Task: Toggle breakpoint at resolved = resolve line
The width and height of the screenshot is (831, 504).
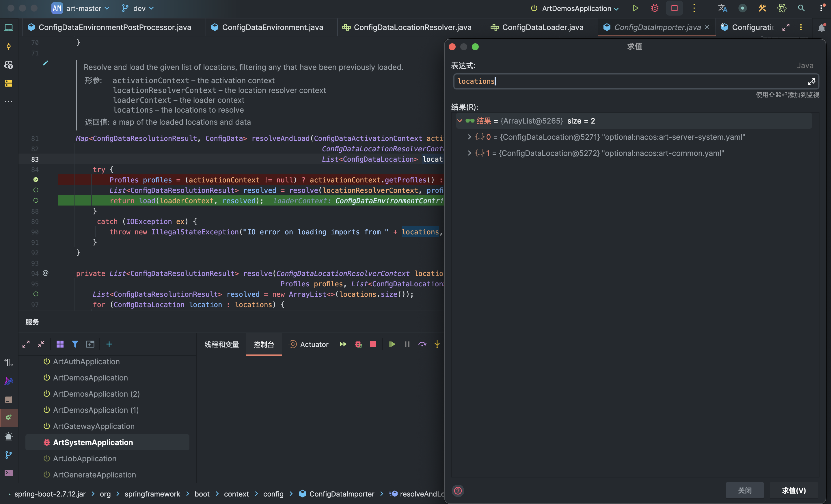Action: [x=36, y=190]
